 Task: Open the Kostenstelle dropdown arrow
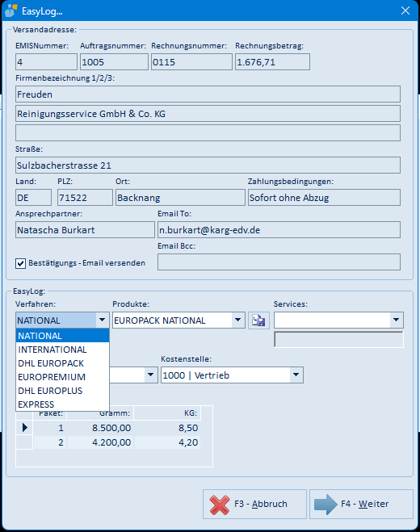tap(296, 375)
